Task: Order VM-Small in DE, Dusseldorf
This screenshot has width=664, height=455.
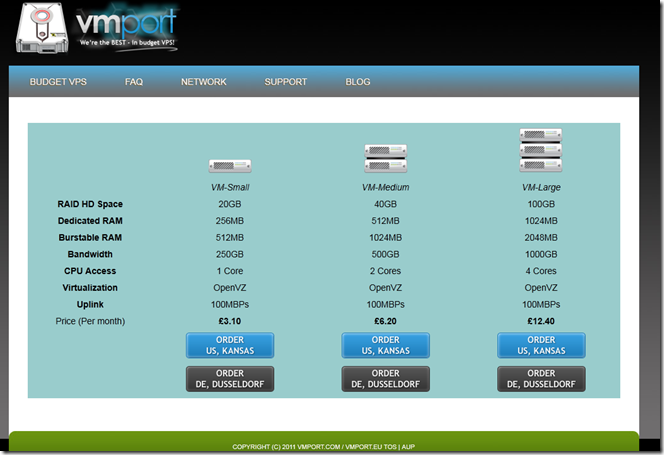Action: (x=230, y=379)
